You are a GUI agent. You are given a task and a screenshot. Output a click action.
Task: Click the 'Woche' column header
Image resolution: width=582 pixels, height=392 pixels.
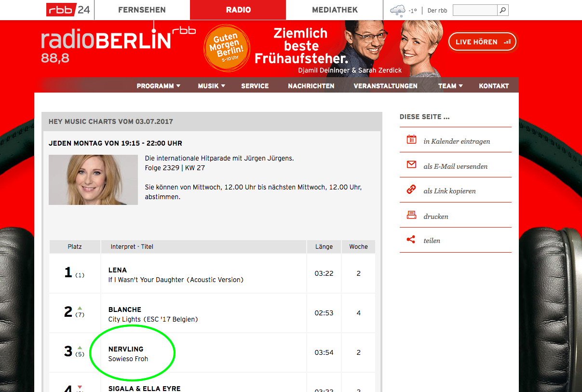(359, 246)
